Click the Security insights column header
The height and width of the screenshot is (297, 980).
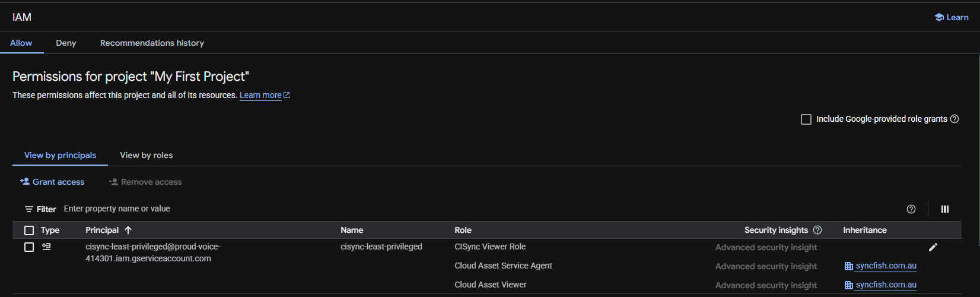pyautogui.click(x=776, y=230)
